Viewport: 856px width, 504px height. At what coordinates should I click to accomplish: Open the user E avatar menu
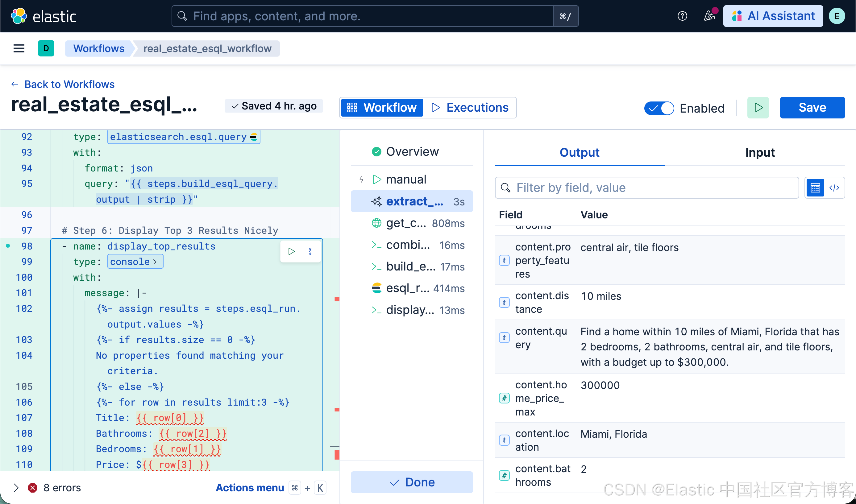(837, 16)
